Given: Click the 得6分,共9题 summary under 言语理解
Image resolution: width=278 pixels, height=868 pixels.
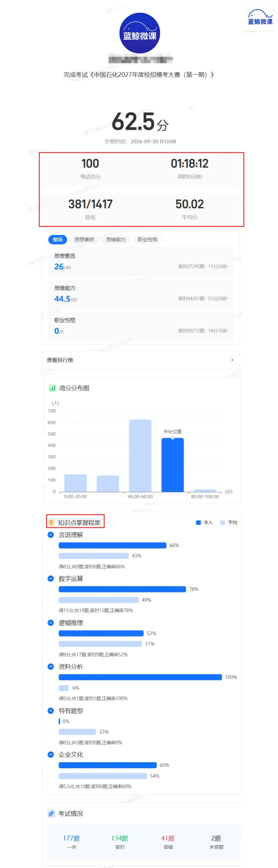Looking at the screenshot, I should [92, 566].
